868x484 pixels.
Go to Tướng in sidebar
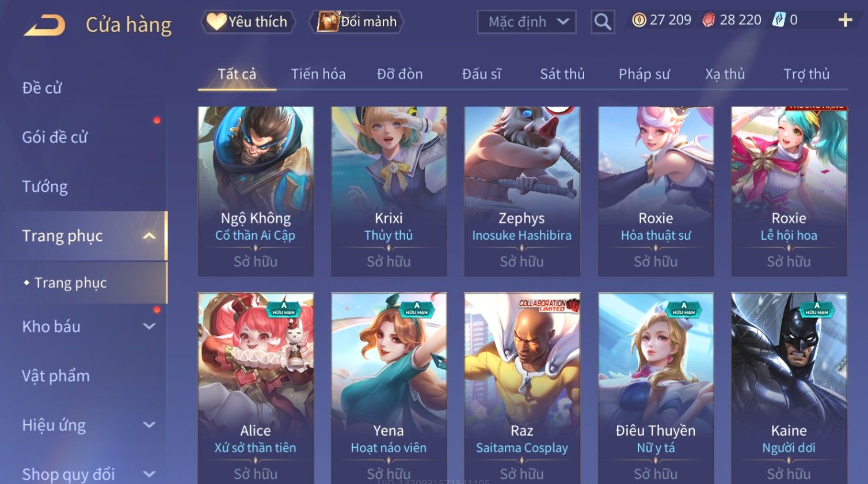[45, 187]
